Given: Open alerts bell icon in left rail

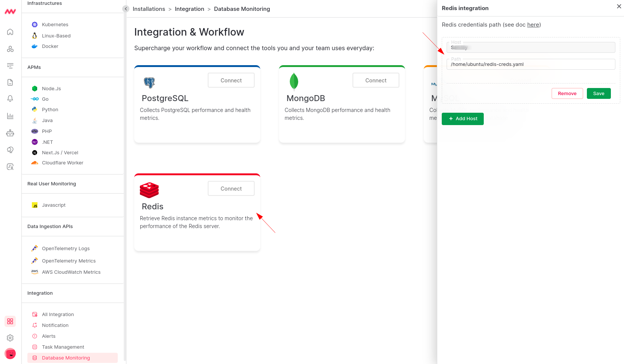Looking at the screenshot, I should click(x=10, y=98).
